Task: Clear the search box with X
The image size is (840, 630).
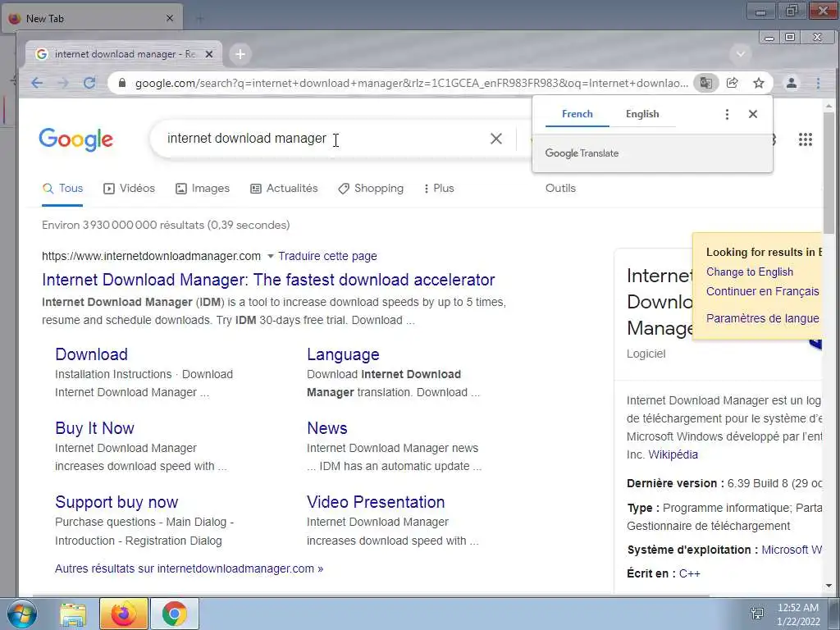Action: coord(496,139)
